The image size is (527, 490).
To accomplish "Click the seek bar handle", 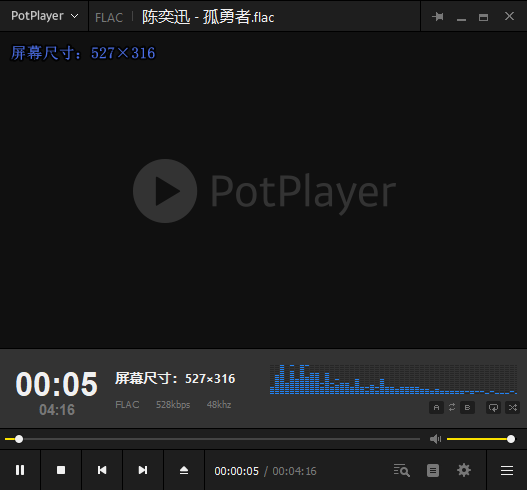I will click(19, 439).
